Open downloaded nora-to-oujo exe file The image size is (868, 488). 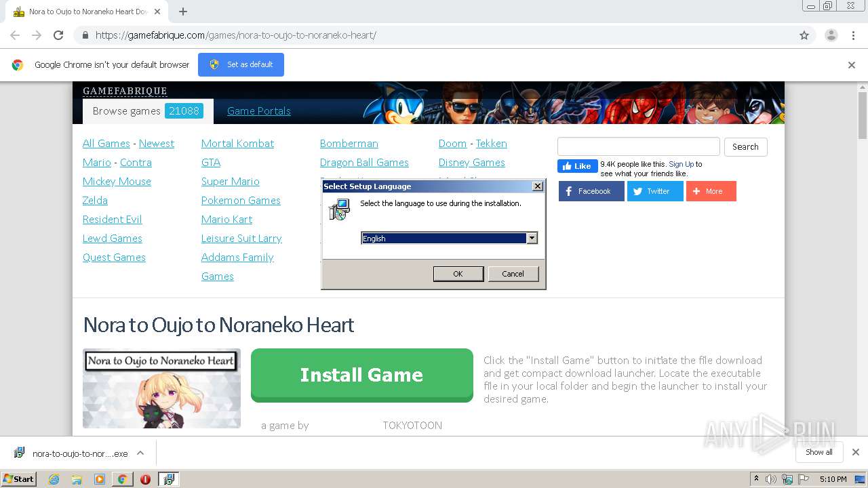[71, 453]
